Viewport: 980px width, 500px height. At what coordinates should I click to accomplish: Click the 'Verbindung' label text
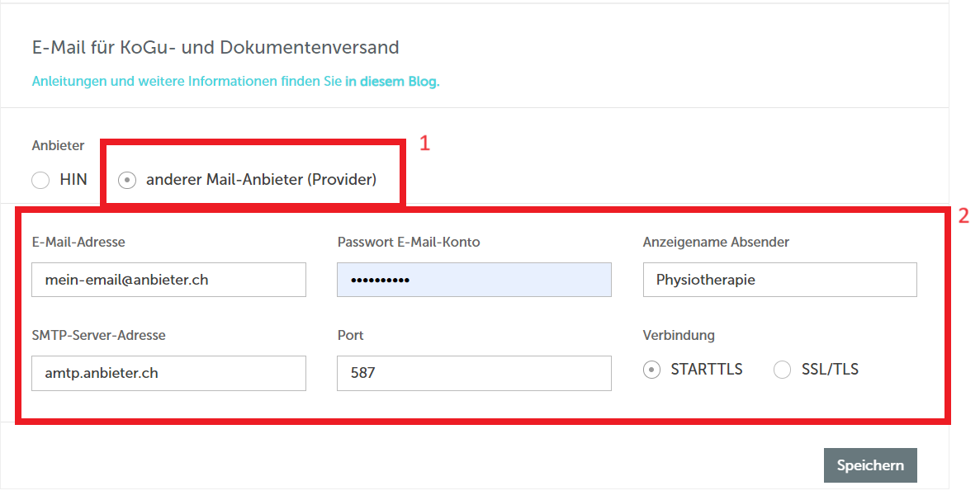pos(679,335)
